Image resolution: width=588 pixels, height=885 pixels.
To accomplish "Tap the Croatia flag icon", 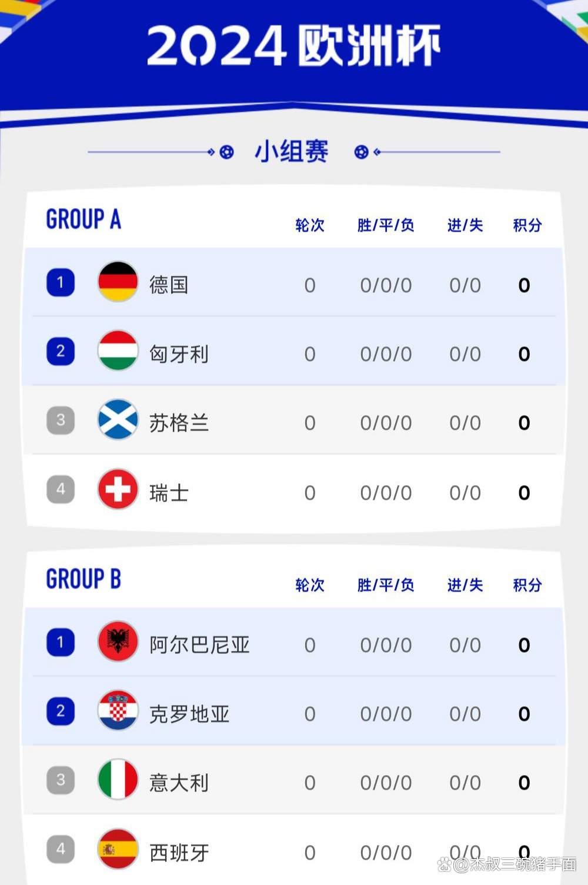I will point(118,710).
